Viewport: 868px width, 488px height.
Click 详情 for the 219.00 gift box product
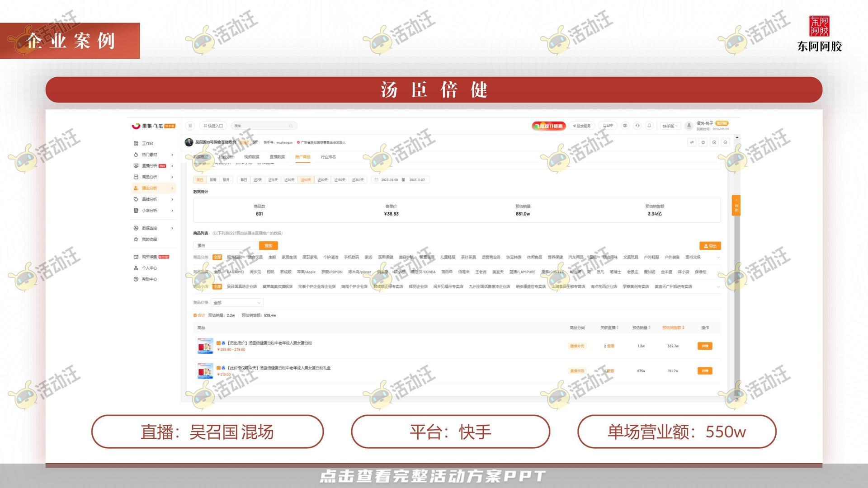point(705,371)
